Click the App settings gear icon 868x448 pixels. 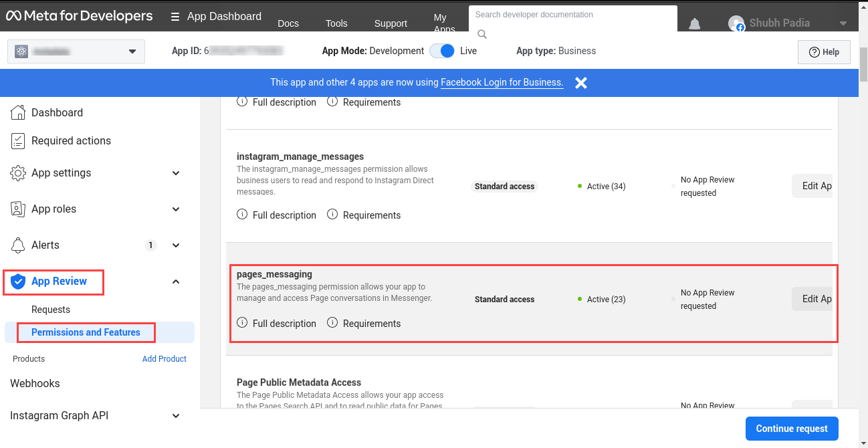[18, 173]
